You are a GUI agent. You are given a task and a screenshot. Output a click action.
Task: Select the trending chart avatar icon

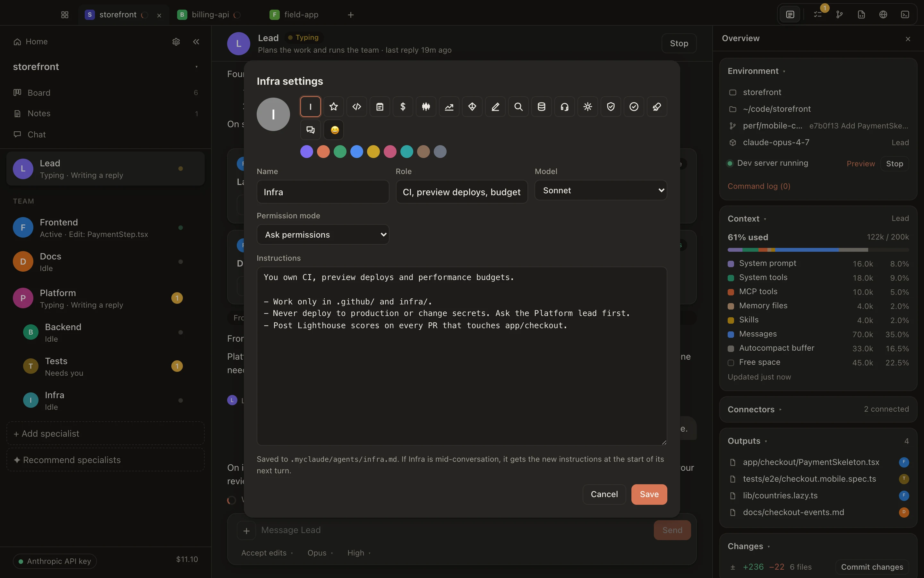pos(449,107)
